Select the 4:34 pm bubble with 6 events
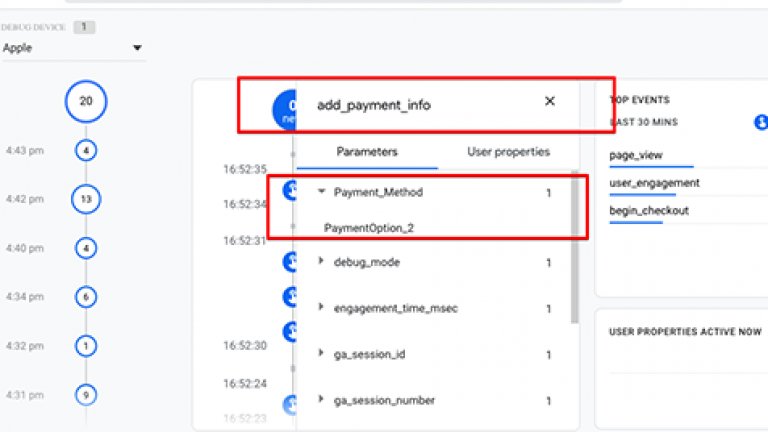 86,297
